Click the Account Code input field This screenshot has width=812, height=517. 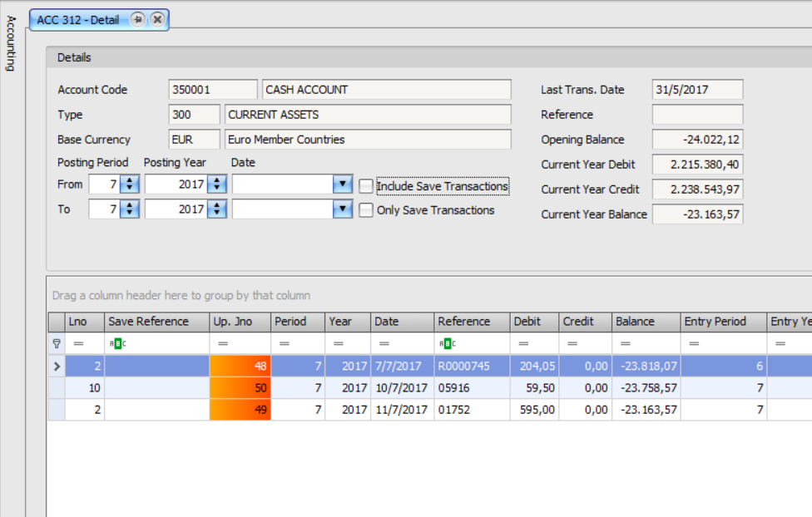click(x=212, y=90)
